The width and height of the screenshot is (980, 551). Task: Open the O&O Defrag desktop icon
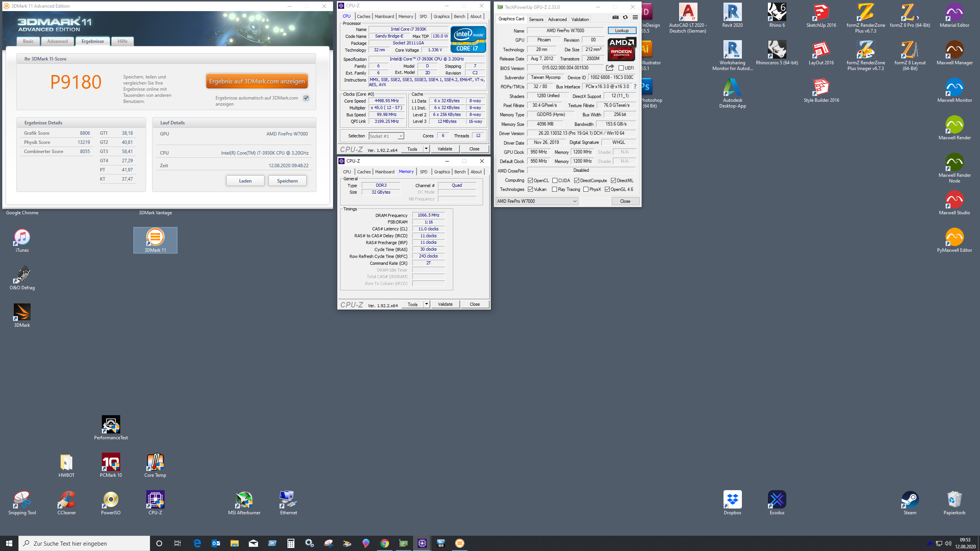(x=22, y=278)
